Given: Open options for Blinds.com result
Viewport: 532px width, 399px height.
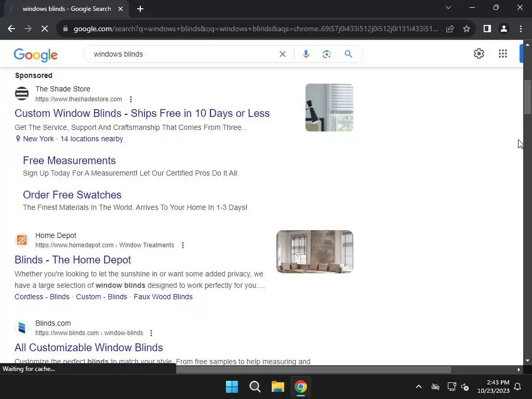Looking at the screenshot, I should (151, 333).
